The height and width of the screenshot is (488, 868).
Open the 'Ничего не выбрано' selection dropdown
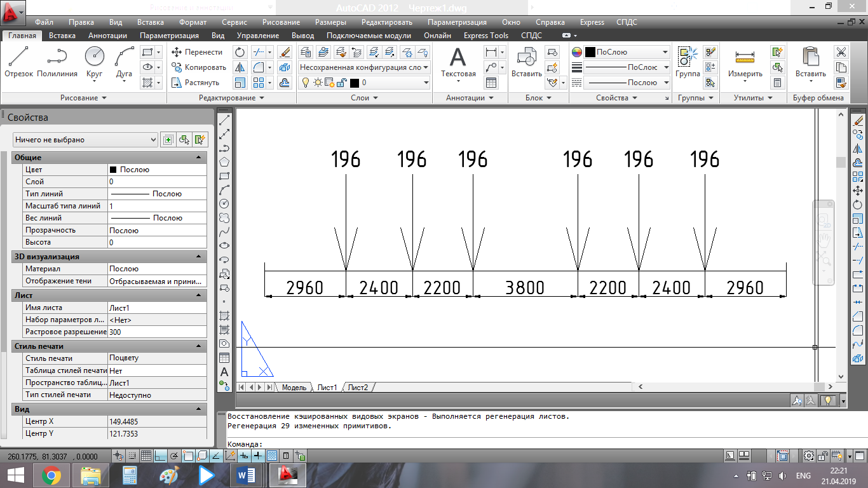tap(85, 140)
